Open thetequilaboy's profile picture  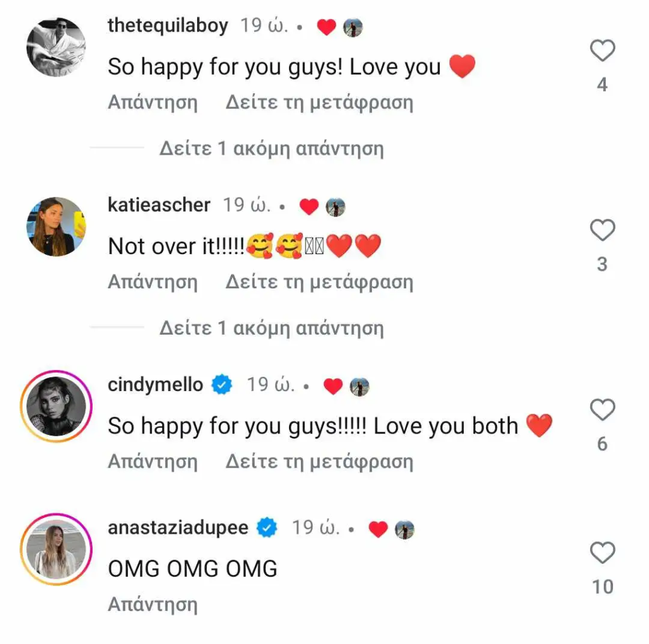pos(56,47)
